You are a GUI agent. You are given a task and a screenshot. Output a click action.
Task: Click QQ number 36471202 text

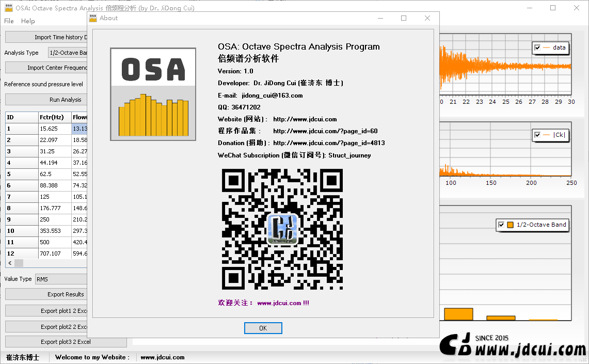[x=246, y=107]
